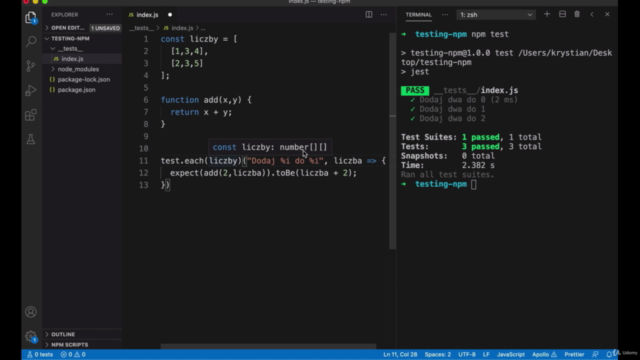
Task: Open the Run and Debug view
Action: (31, 90)
